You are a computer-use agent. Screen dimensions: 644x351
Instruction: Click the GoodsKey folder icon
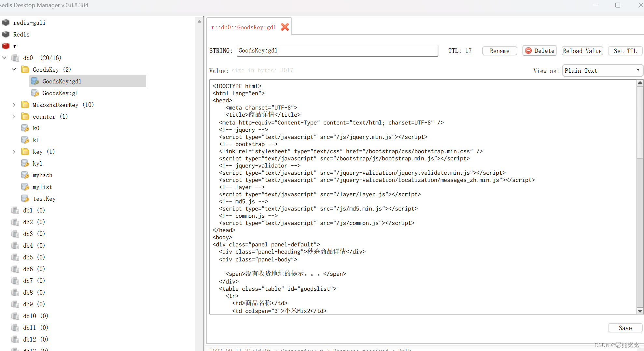[x=25, y=69]
